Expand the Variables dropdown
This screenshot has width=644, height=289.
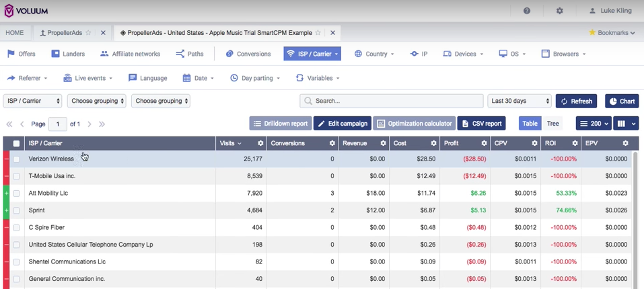click(x=318, y=78)
